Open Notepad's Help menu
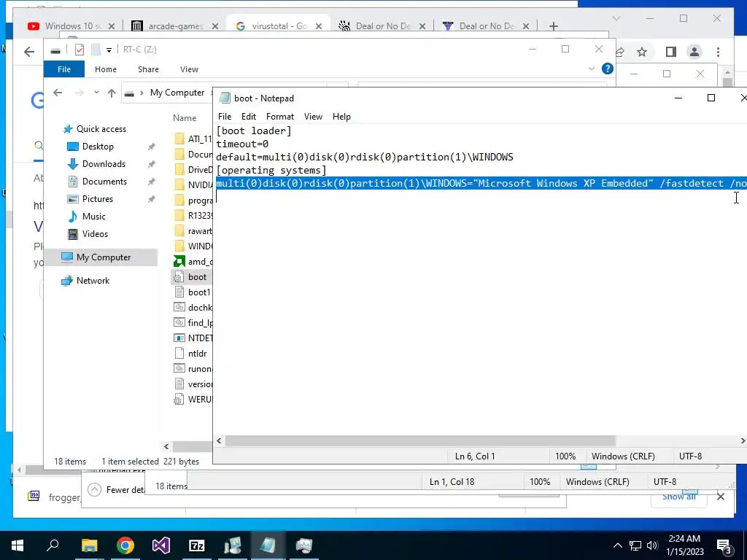The height and width of the screenshot is (560, 747). [x=341, y=117]
